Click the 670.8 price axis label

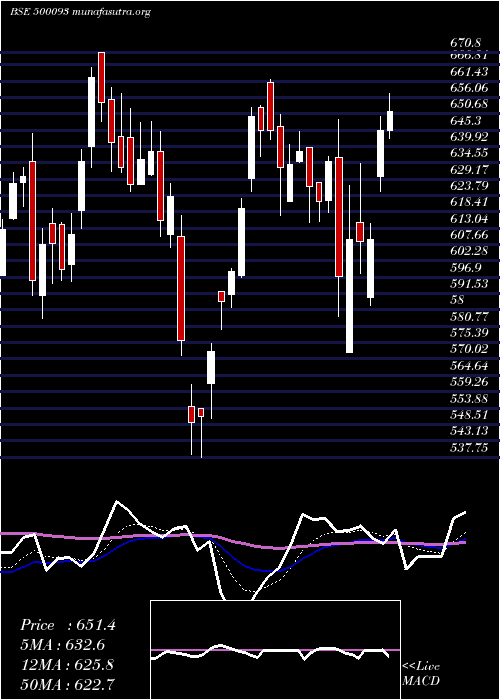coord(466,43)
